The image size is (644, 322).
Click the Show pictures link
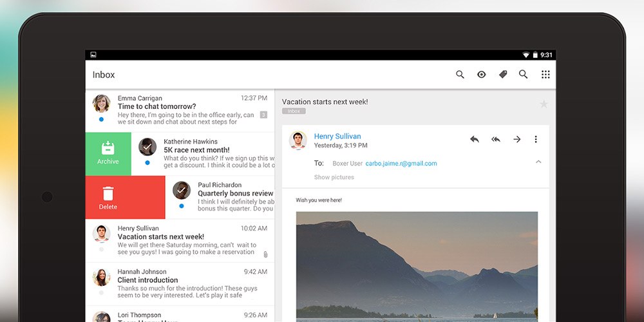pos(334,177)
